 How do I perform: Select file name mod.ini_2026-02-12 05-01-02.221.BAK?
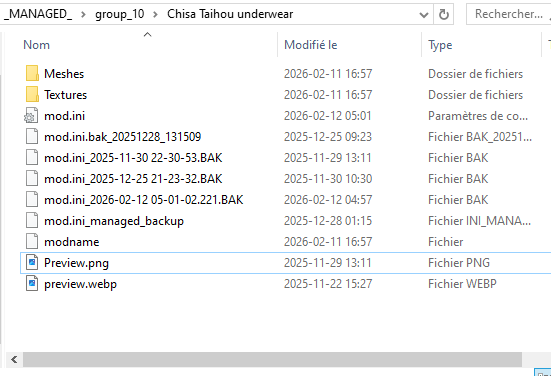143,200
